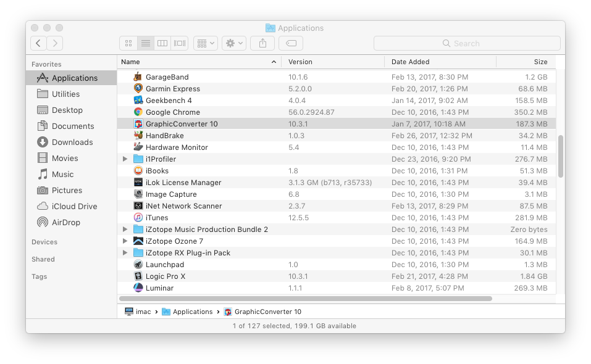Click the iZotope Ozone 7 icon

138,241
